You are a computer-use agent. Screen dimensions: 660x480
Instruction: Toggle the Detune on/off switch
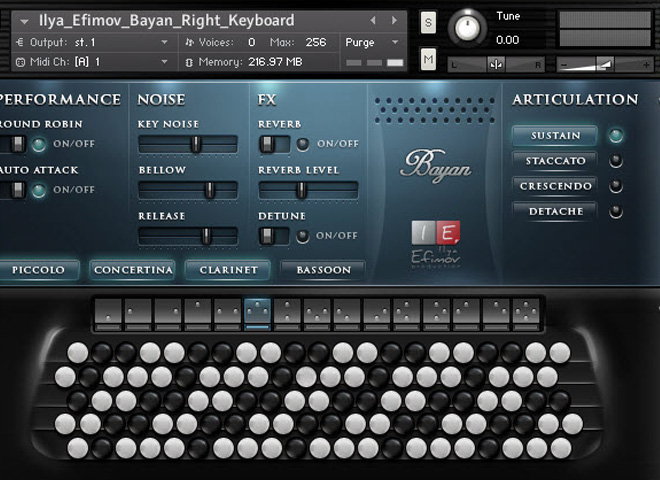tap(274, 236)
